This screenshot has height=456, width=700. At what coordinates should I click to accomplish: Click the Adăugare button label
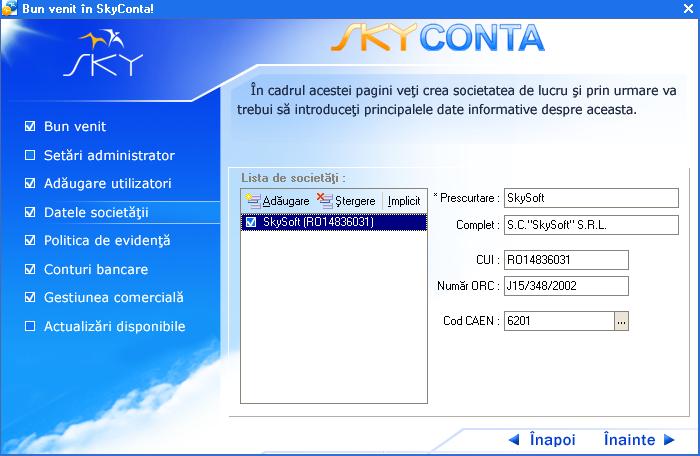point(286,201)
